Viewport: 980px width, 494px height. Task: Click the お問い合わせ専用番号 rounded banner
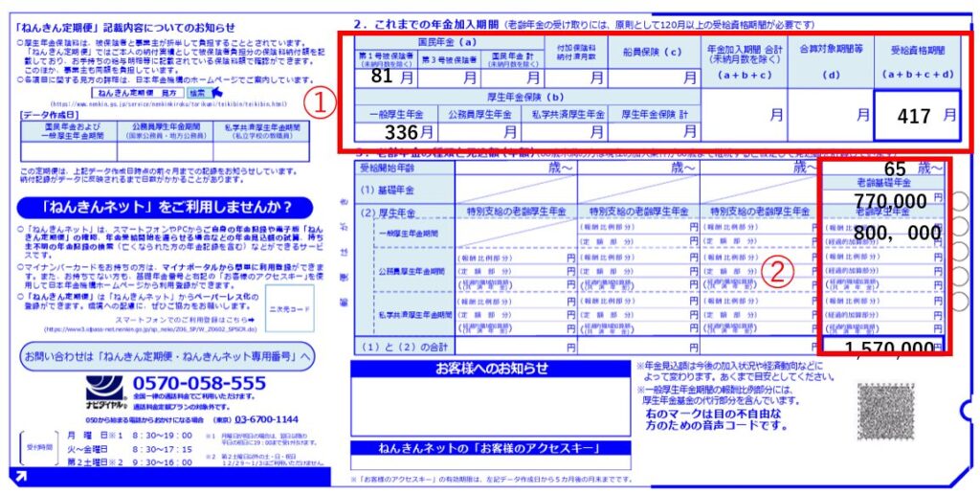point(166,357)
